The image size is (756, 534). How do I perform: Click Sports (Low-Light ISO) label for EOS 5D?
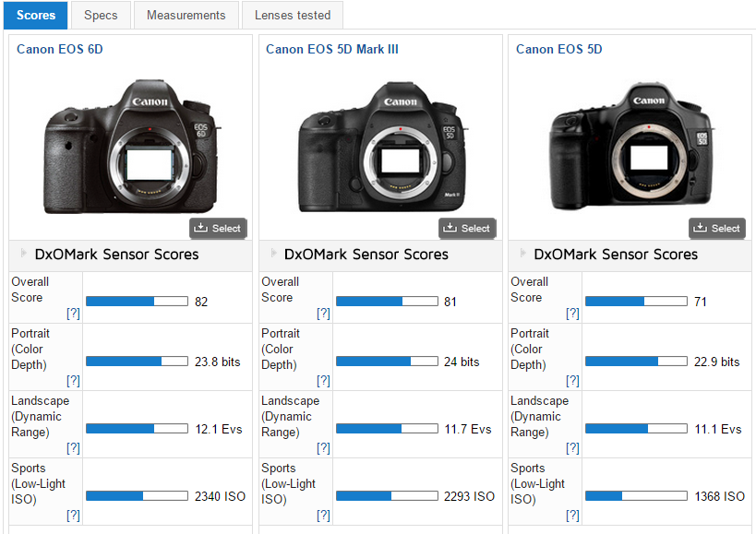(537, 484)
